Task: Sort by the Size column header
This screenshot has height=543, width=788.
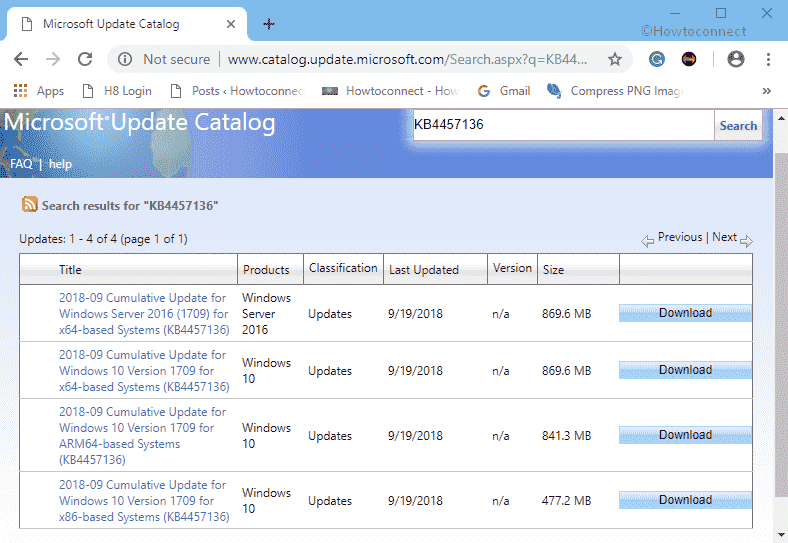Action: 553,269
